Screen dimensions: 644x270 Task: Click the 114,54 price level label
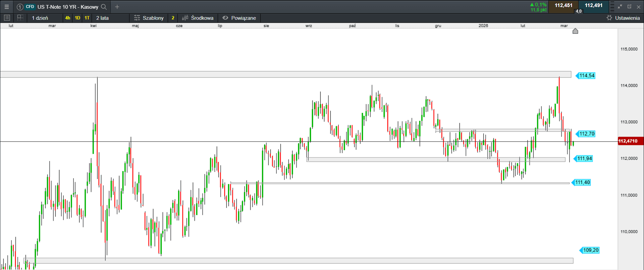(587, 76)
